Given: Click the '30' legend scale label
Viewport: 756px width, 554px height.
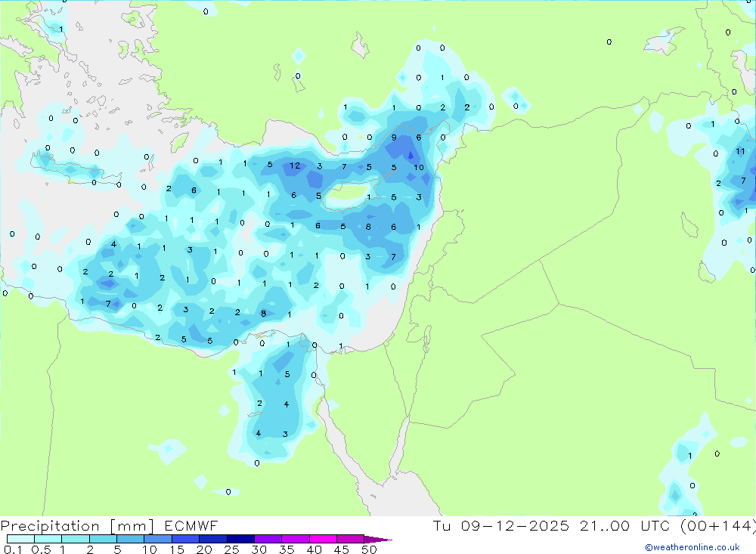Looking at the screenshot, I should (259, 549).
